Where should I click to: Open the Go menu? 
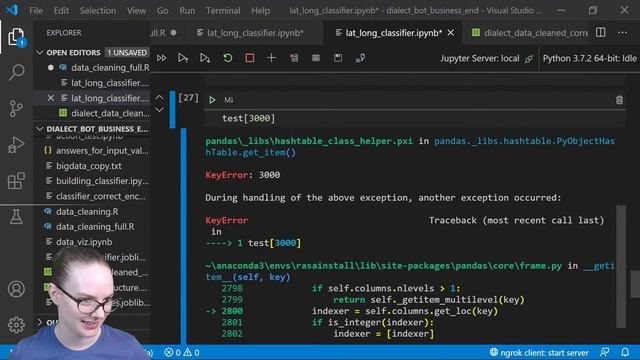pos(162,11)
